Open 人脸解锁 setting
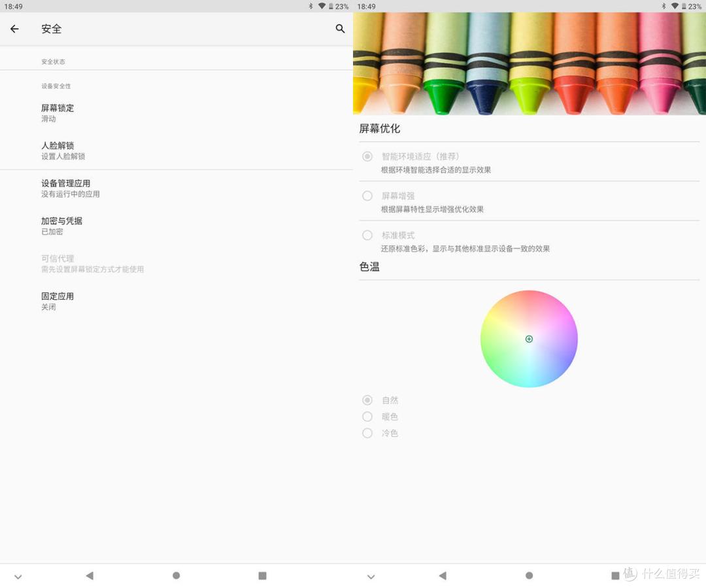 (x=176, y=150)
